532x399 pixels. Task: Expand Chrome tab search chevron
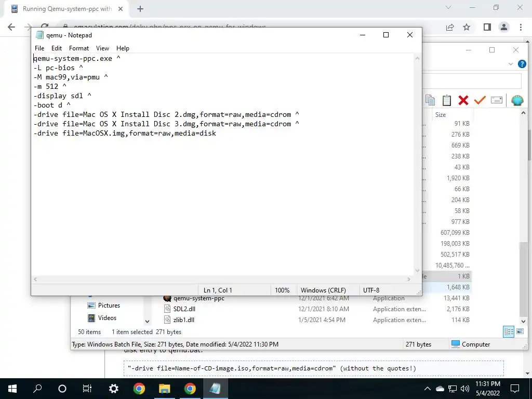pyautogui.click(x=448, y=7)
